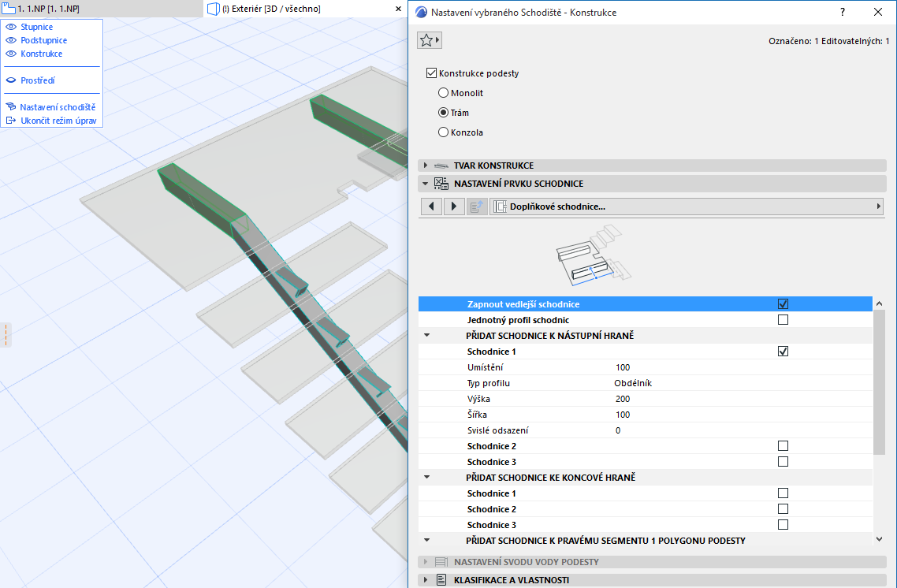Click the Ukončit režim úprav exit icon

(11, 121)
